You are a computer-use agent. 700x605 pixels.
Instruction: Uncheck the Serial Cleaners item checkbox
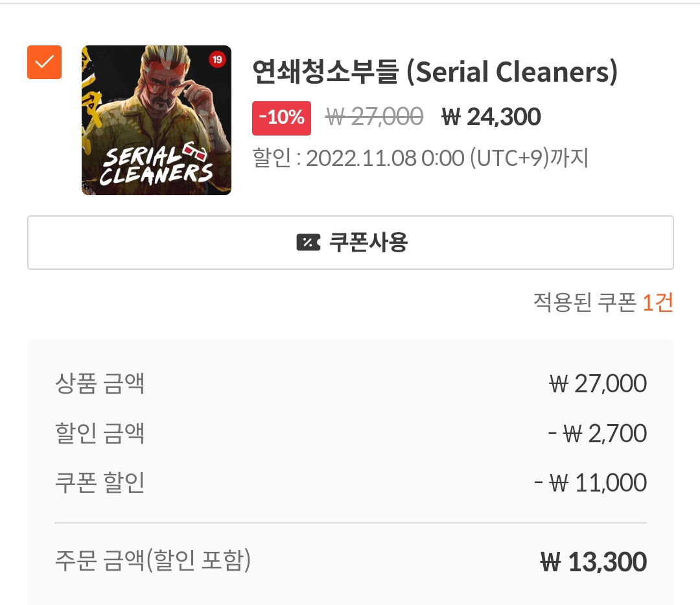pyautogui.click(x=44, y=62)
